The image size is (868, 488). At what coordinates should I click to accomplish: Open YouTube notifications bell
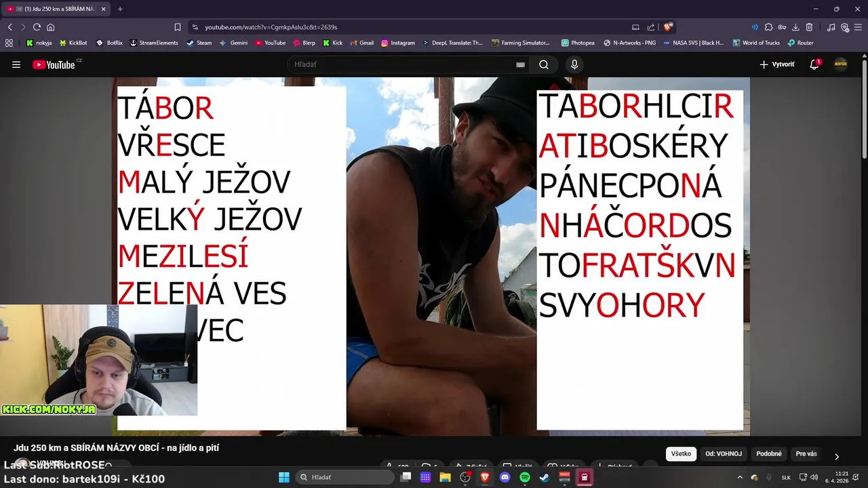pos(814,64)
